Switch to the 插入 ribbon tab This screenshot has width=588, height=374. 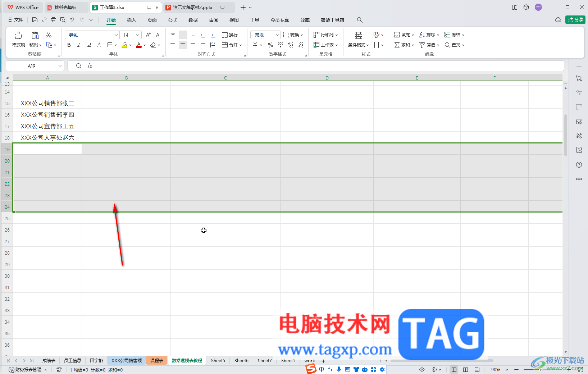point(132,20)
